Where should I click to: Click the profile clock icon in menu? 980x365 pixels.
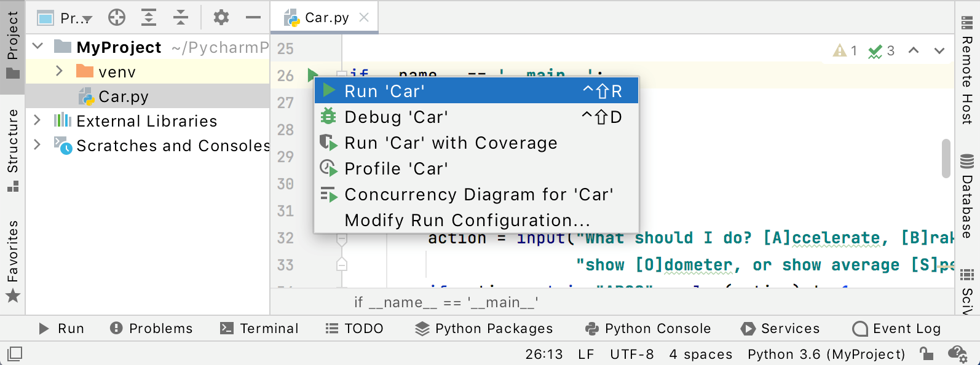(329, 168)
